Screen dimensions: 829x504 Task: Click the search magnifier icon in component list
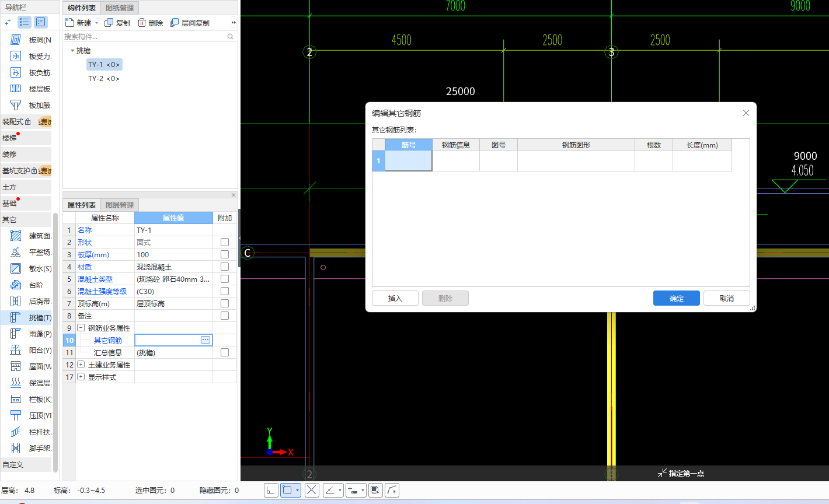click(230, 37)
